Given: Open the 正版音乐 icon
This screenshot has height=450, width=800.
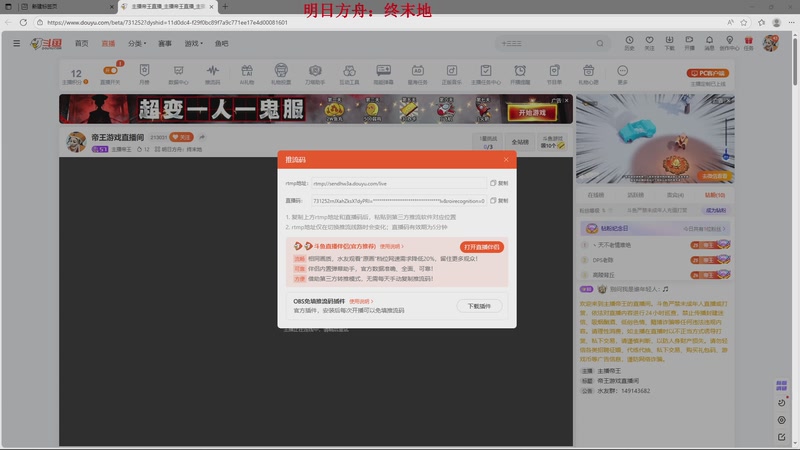Looking at the screenshot, I should pyautogui.click(x=452, y=74).
